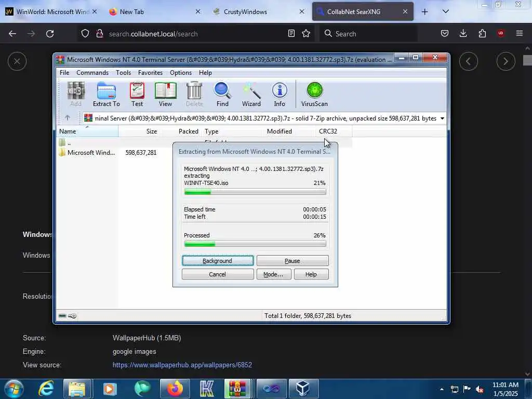The image size is (532, 399).
Task: Click the WINNT-TSE40.iso file progress bar
Action: point(255,192)
